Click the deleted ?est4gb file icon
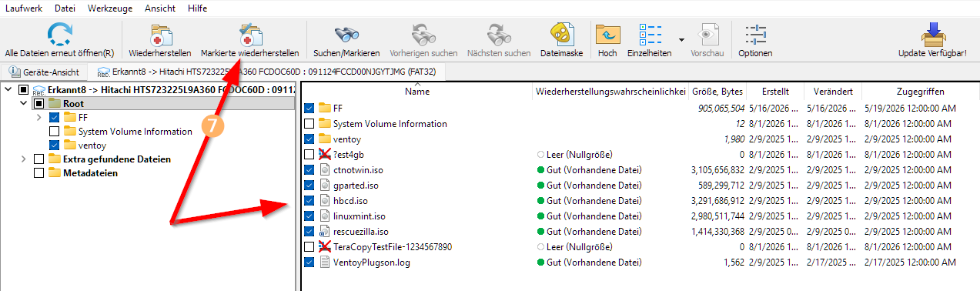The image size is (980, 291). (324, 154)
